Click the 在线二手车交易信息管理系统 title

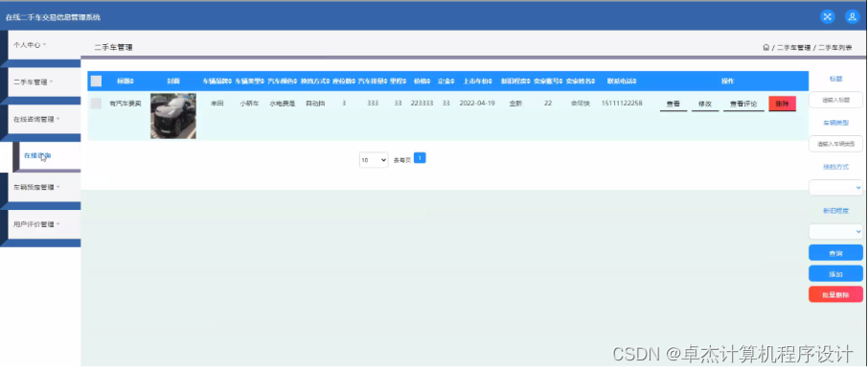[53, 17]
